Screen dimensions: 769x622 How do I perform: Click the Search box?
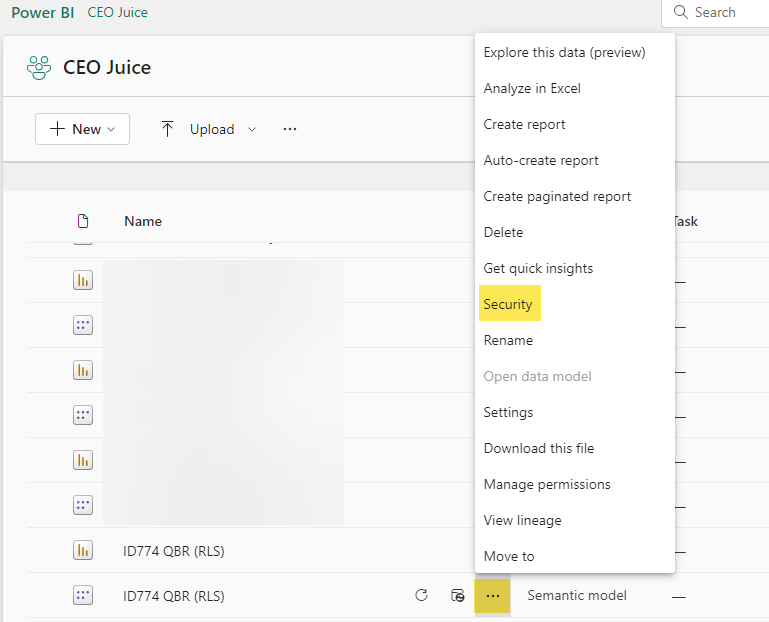pos(715,13)
